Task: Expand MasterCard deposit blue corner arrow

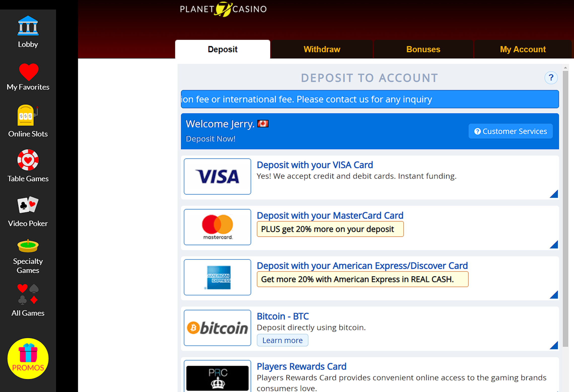Action: pos(554,244)
